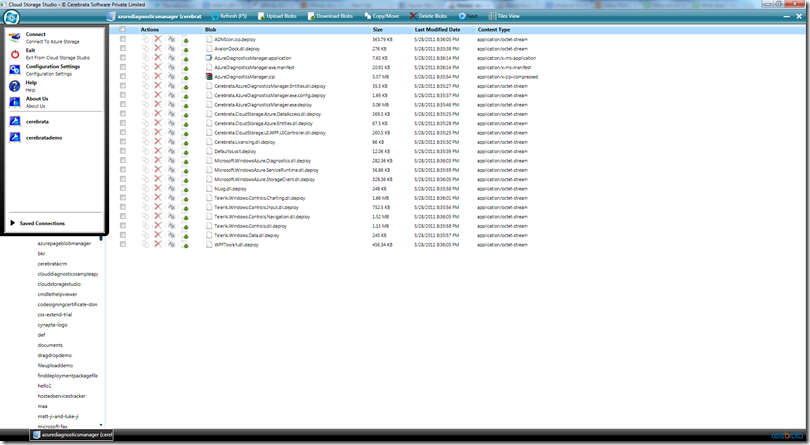Click Download Blobs toolbar button
810x445 pixels.
(x=330, y=16)
